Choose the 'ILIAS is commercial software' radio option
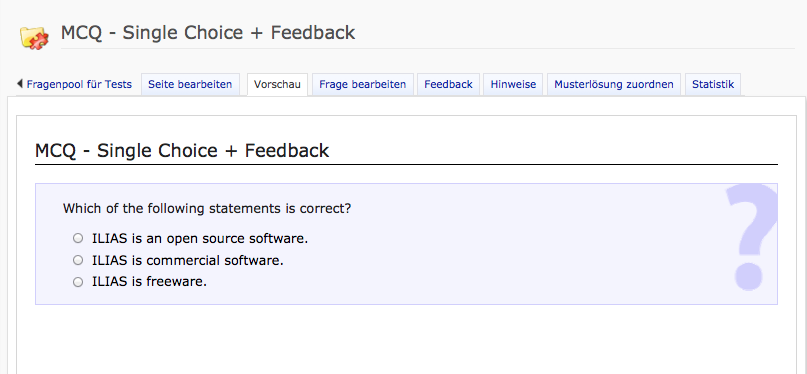Image resolution: width=807 pixels, height=374 pixels. pos(78,260)
